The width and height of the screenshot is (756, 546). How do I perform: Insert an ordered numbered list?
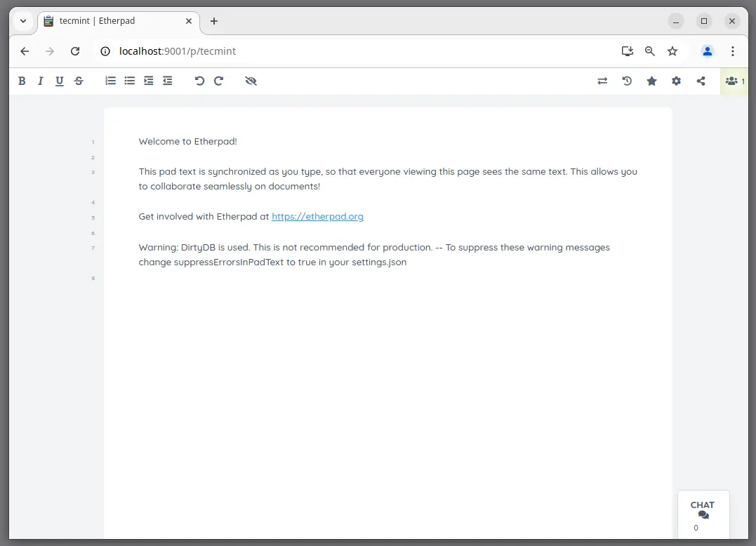point(110,81)
